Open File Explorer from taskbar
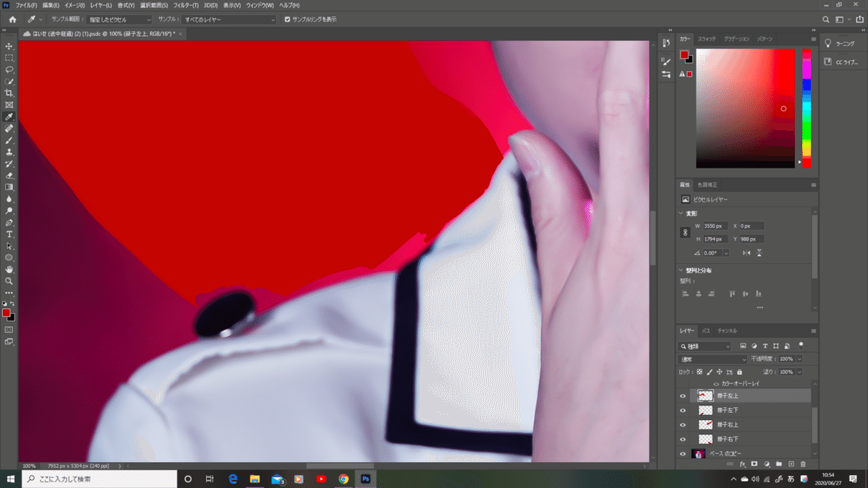This screenshot has width=868, height=488. click(255, 479)
